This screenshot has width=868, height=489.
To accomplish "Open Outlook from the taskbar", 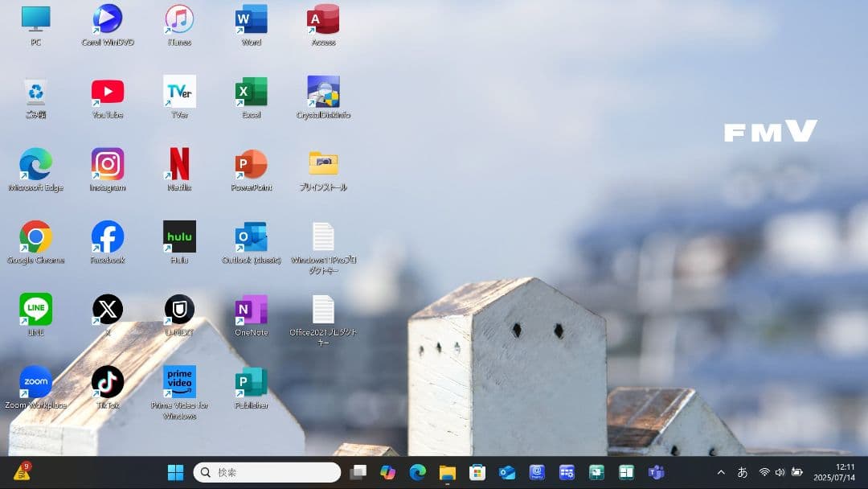I will pyautogui.click(x=507, y=472).
